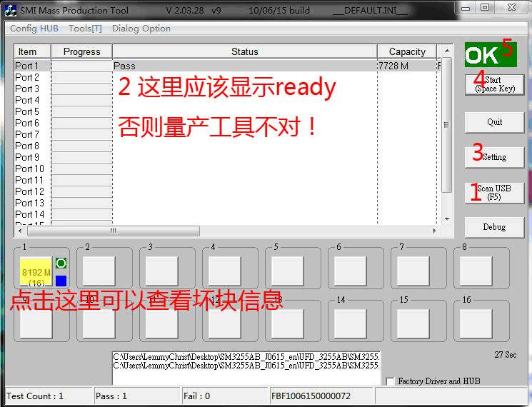Click the Fail : 0 status field
This screenshot has width=532, height=407.
pyautogui.click(x=225, y=396)
